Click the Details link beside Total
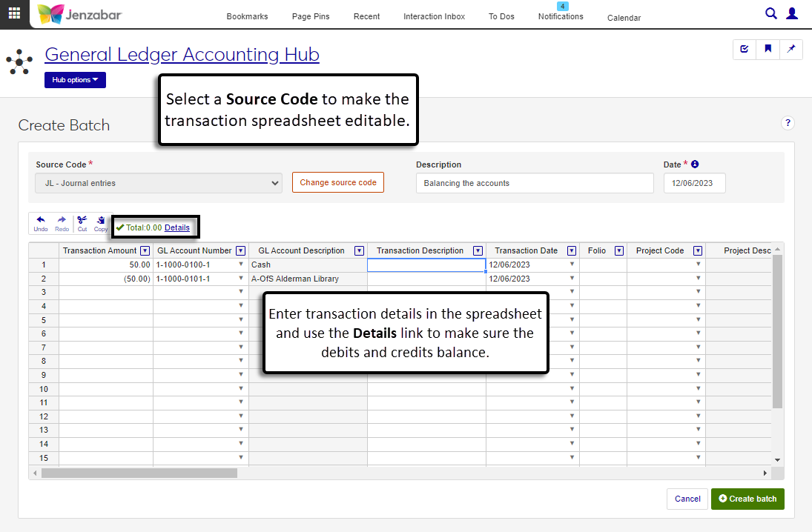 tap(177, 227)
